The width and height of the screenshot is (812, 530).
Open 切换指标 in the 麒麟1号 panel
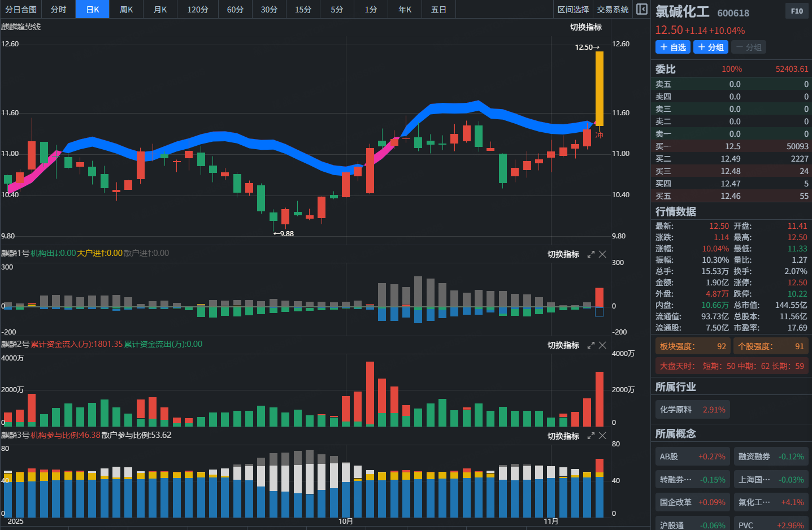563,254
